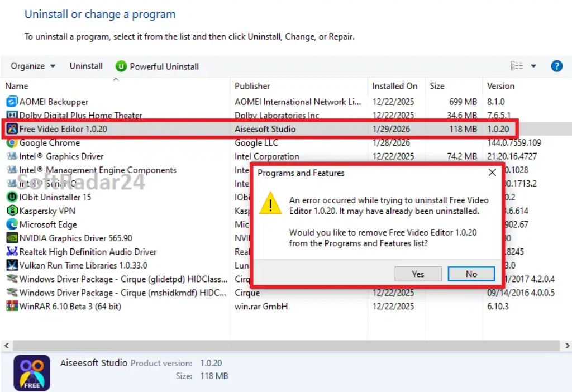Screen dimensions: 572x392
Task: Select Kaspersky VPN program name
Action: pyautogui.click(x=47, y=211)
